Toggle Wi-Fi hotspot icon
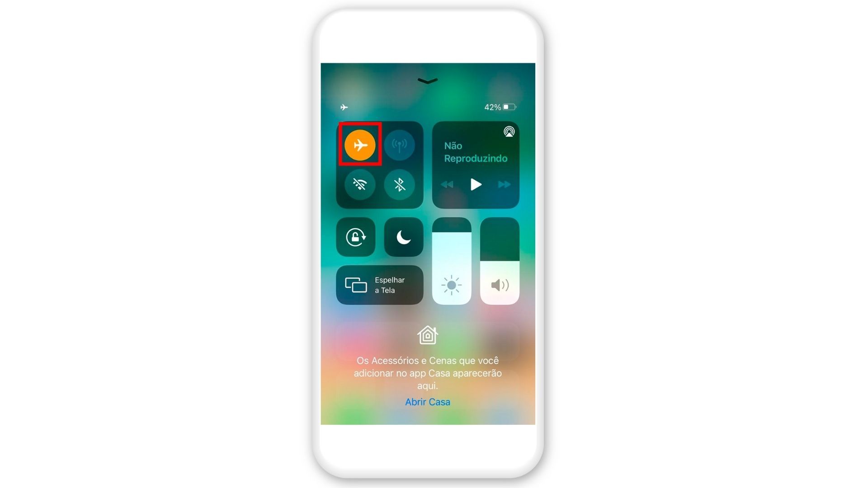Image resolution: width=868 pixels, height=488 pixels. click(x=400, y=145)
